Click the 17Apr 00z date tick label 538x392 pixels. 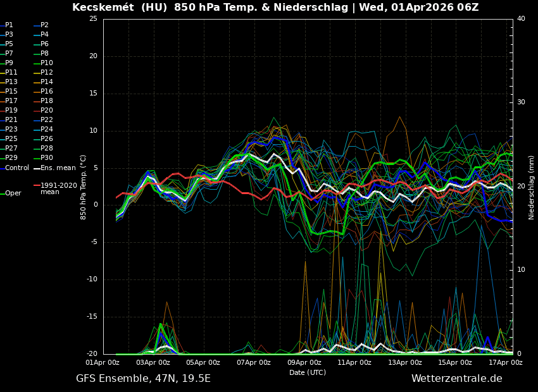click(x=506, y=362)
